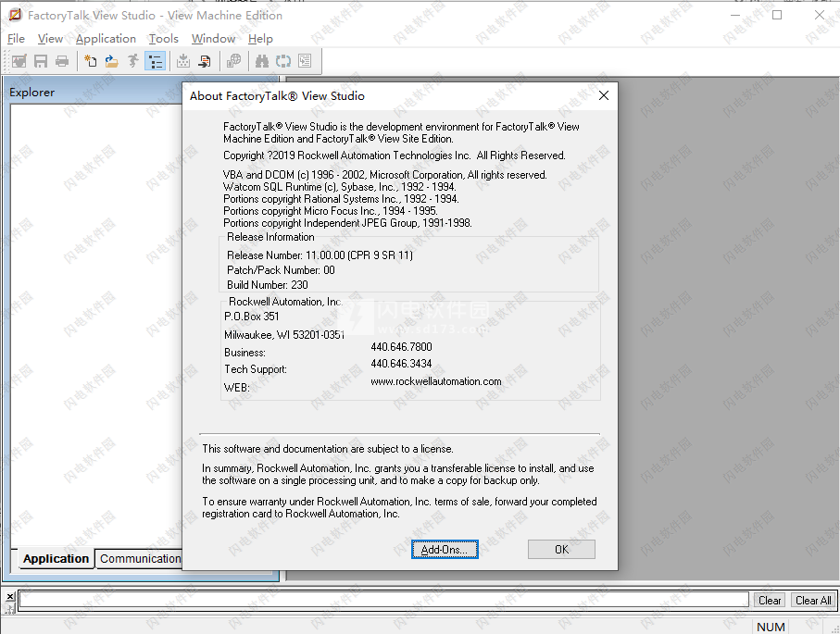Close the diagnostics list pane X

pos(9,597)
